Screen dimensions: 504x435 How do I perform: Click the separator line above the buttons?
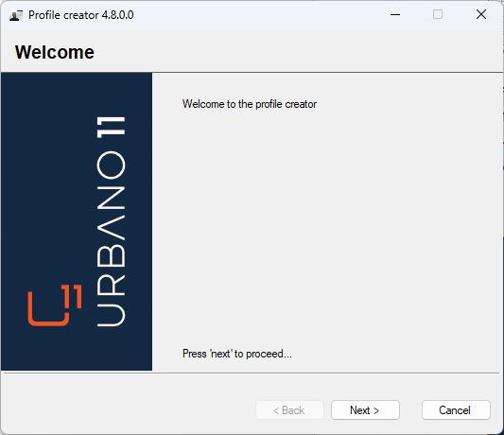(x=252, y=374)
